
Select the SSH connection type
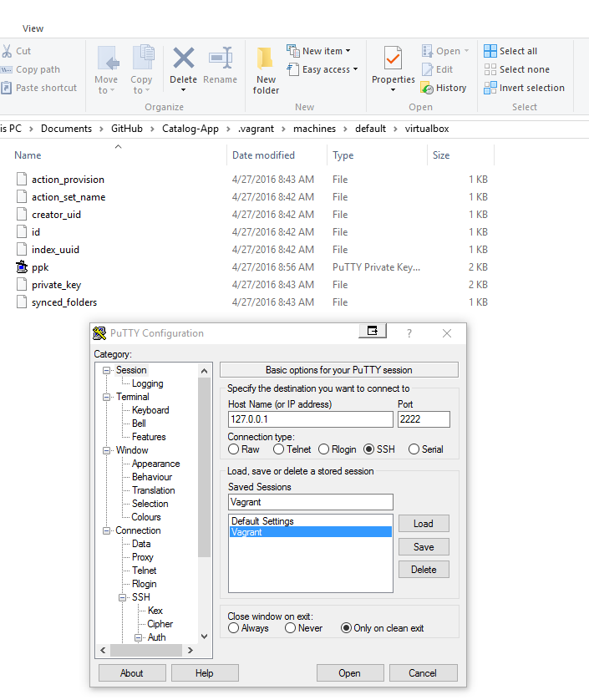pos(368,449)
